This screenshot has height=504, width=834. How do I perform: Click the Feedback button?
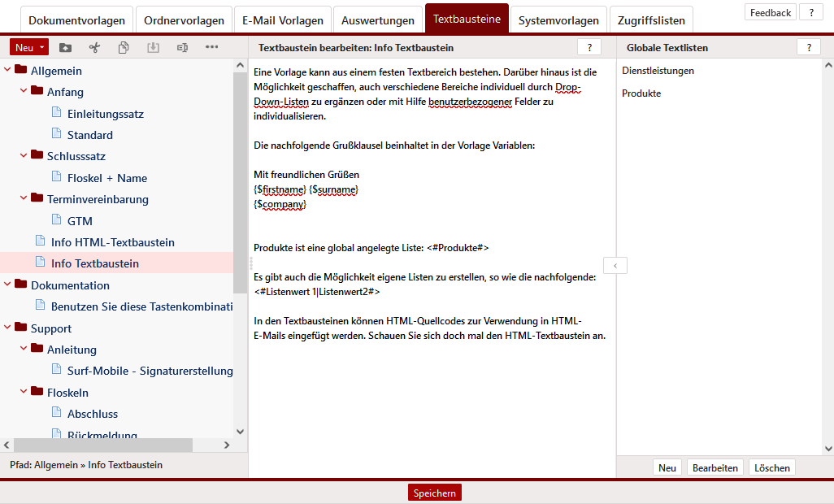tap(770, 12)
